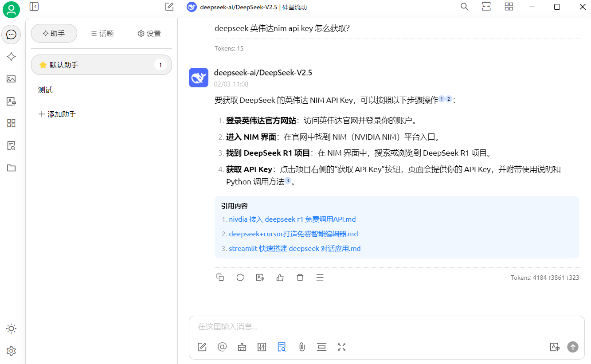Click the DeepSeek whale message avatar

199,78
